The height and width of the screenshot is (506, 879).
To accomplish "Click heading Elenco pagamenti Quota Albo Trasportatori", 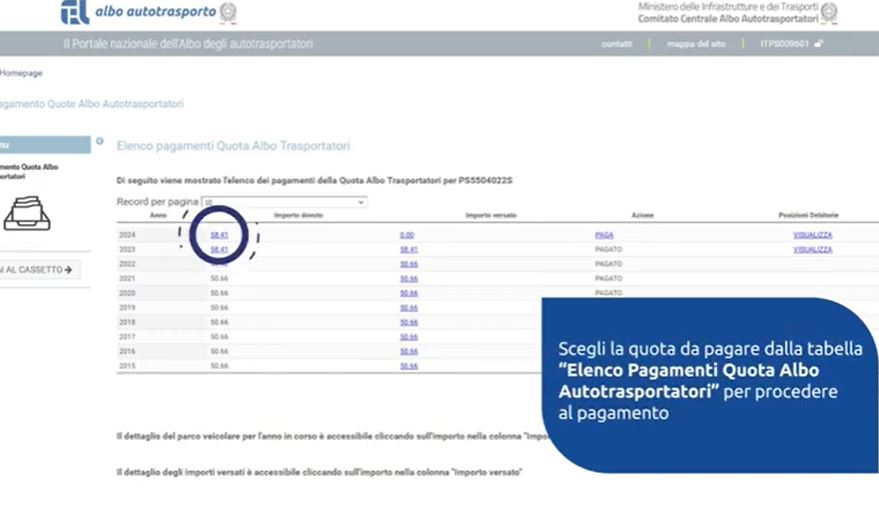I will [233, 146].
